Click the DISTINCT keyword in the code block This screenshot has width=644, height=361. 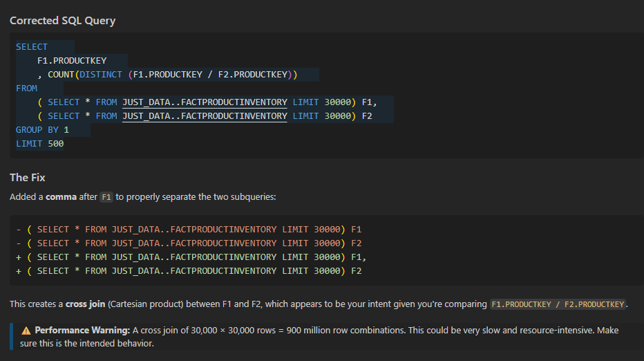point(101,75)
